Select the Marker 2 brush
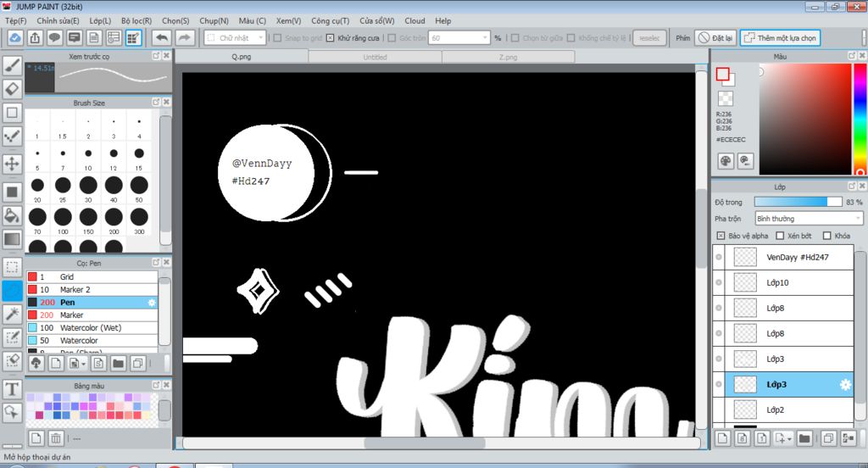 pyautogui.click(x=92, y=290)
